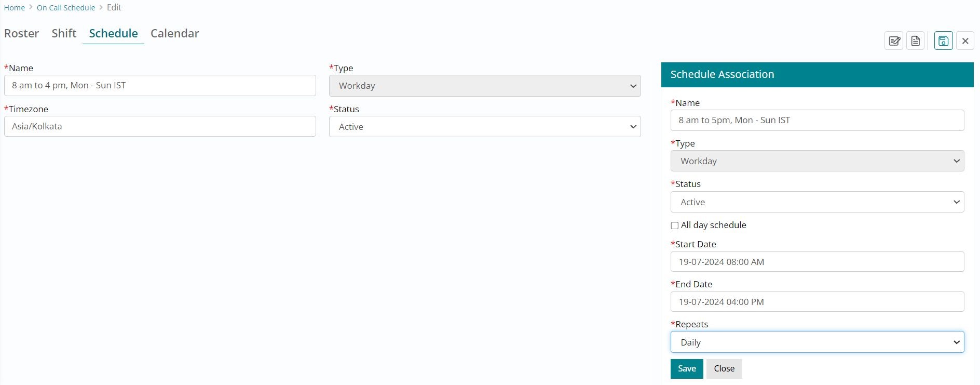The image size is (980, 385).
Task: Click the Start Date field
Action: 817,262
